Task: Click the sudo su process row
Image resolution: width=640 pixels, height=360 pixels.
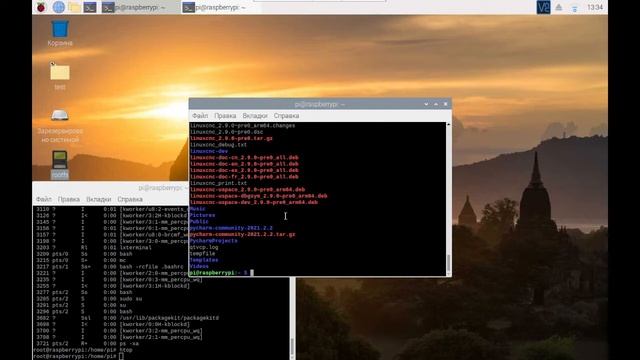Action: [89, 299]
